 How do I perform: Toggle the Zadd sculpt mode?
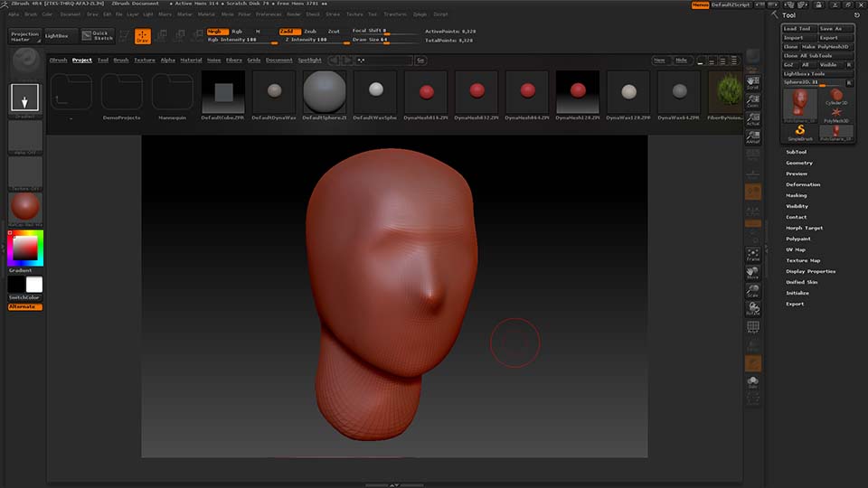coord(289,31)
